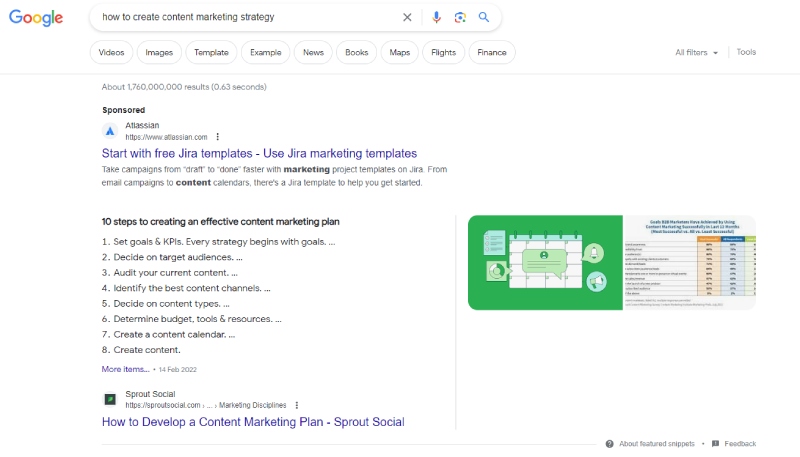The height and width of the screenshot is (457, 800).
Task: Switch to the Flights filter
Action: click(x=443, y=53)
